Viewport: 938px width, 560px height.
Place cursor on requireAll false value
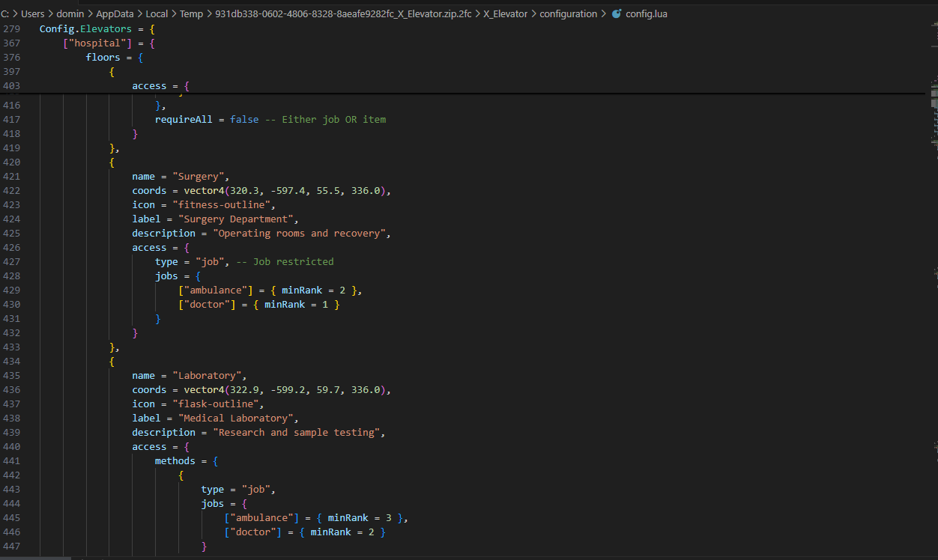coord(244,119)
